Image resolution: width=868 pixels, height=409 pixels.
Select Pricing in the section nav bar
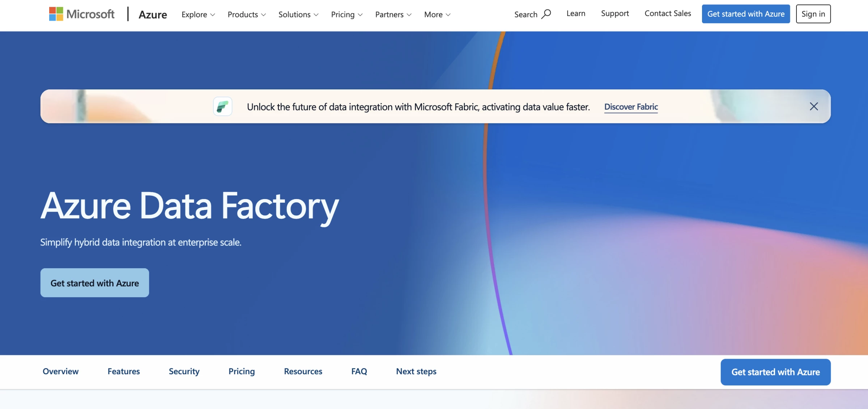tap(242, 371)
